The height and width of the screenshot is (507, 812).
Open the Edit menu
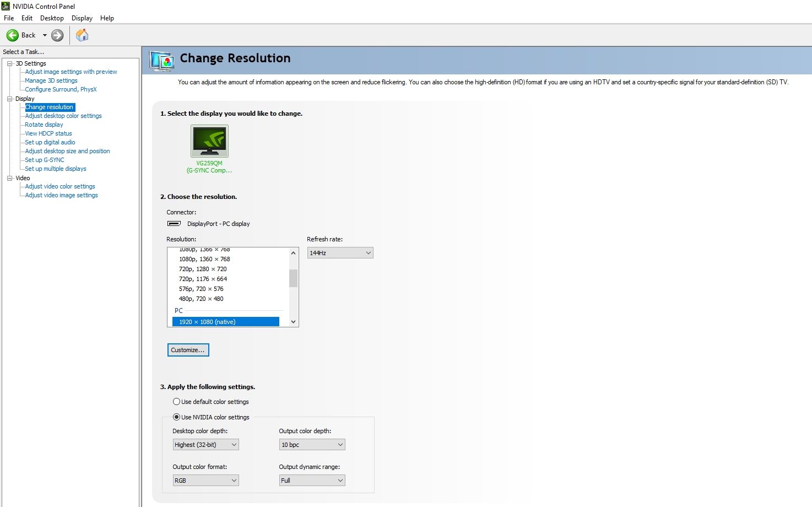[27, 18]
